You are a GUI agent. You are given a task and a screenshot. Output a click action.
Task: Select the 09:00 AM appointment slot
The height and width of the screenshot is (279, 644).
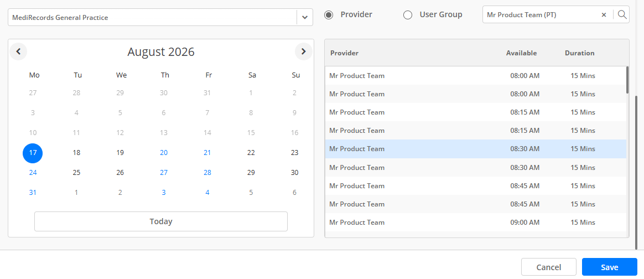476,223
